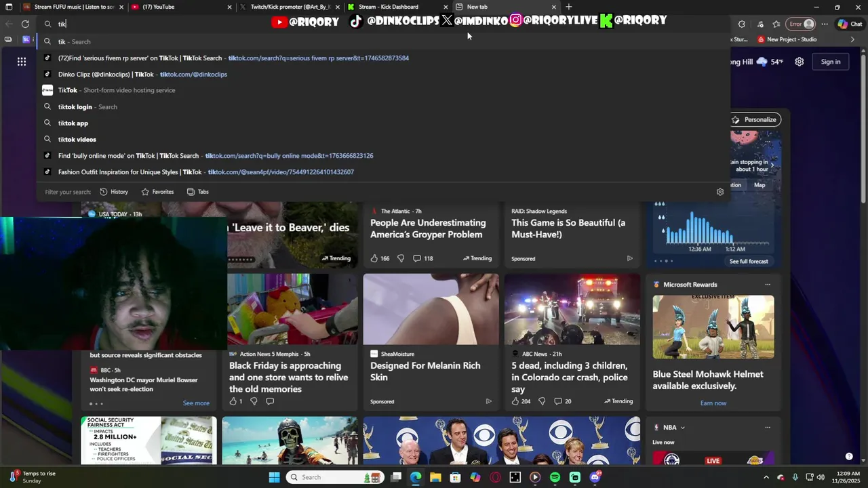Open comments on Black Friday article
The height and width of the screenshot is (488, 868).
pos(269,401)
